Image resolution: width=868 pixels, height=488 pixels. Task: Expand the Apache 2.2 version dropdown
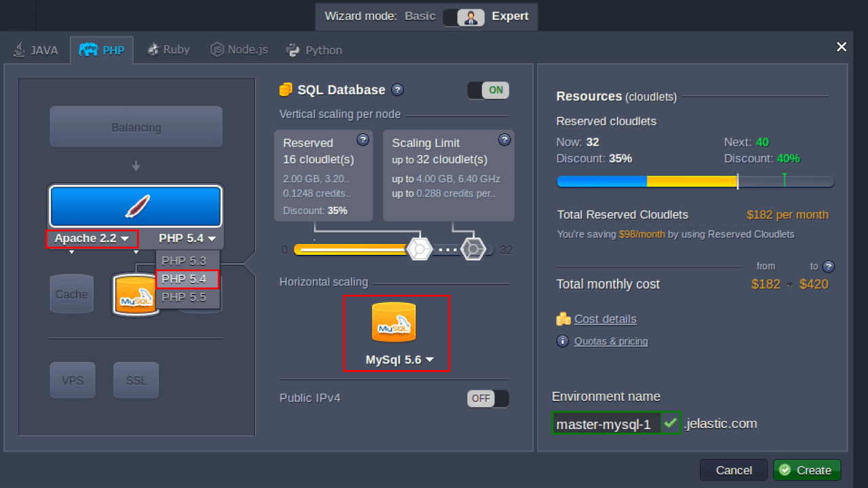tap(92, 239)
